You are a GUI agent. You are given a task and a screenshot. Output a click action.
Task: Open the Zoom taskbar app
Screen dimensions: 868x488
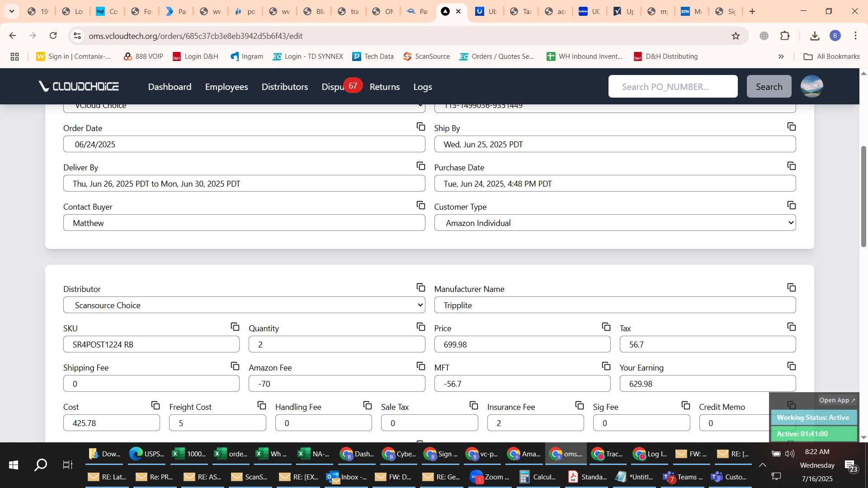[490, 477]
